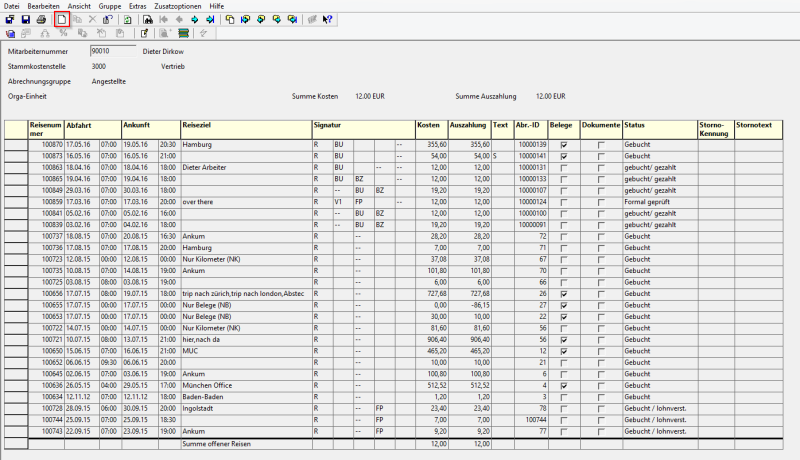This screenshot has height=460, width=800.
Task: Click the greyed copy pages icon beside new document
Action: 77,20
